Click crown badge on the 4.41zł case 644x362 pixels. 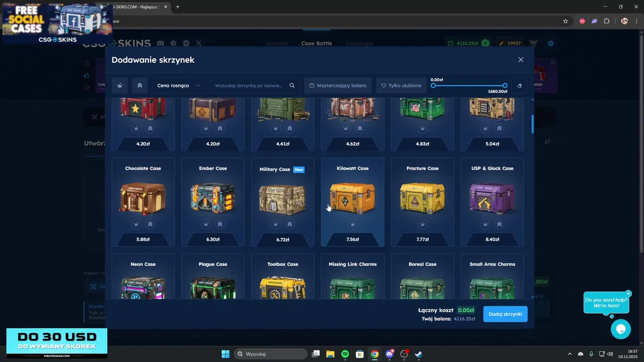[x=276, y=128]
